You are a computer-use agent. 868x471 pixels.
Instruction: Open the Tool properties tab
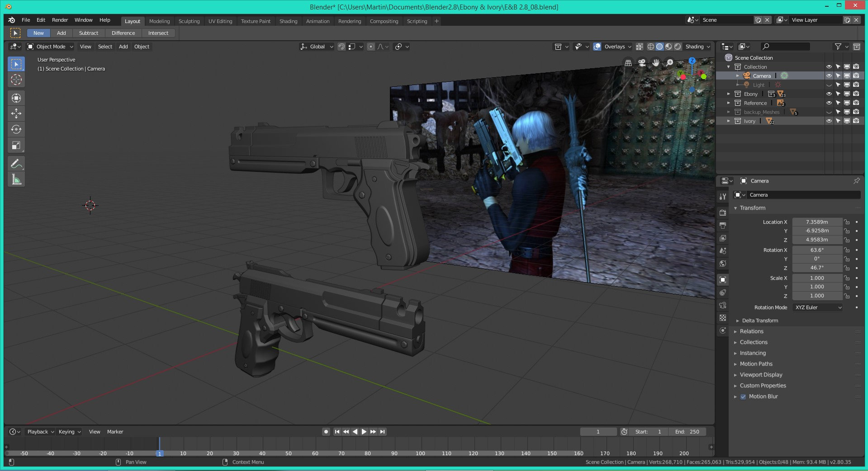pyautogui.click(x=723, y=196)
